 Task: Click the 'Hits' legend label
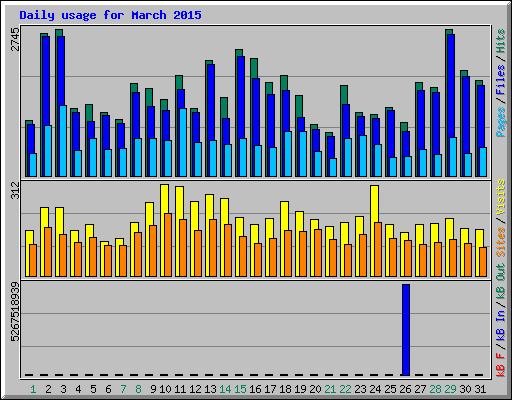point(501,41)
